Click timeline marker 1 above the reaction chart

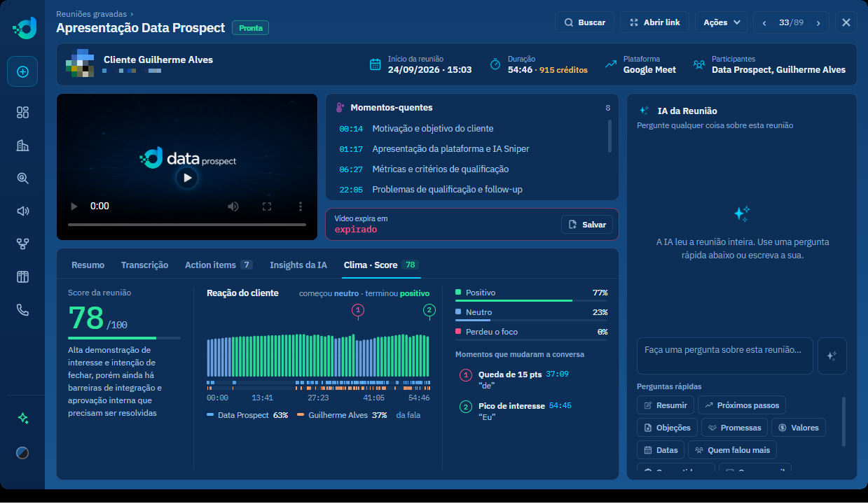pos(359,310)
